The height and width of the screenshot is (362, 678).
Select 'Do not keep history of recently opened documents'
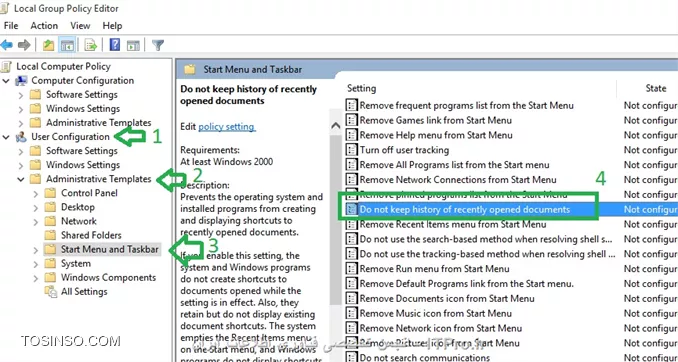[465, 210]
